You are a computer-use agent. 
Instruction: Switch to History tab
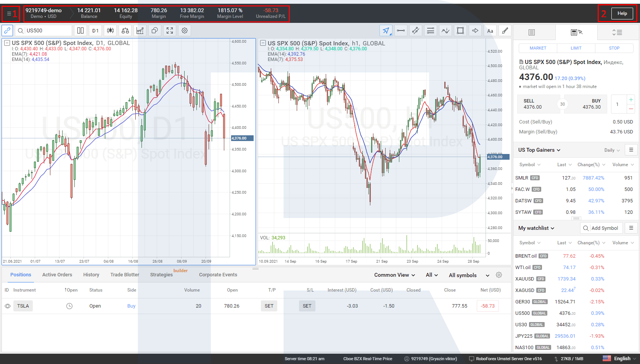point(91,275)
